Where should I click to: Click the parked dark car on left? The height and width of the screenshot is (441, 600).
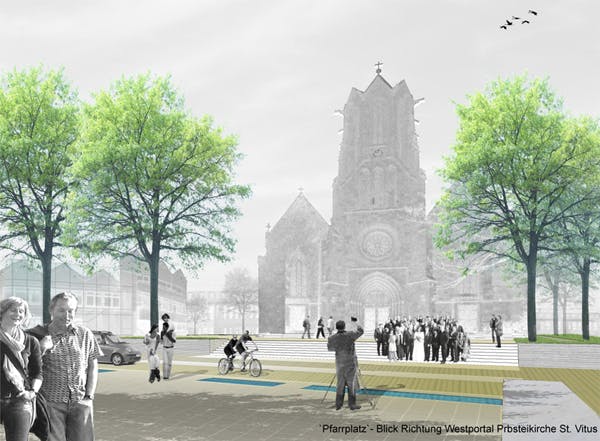[x=114, y=348]
